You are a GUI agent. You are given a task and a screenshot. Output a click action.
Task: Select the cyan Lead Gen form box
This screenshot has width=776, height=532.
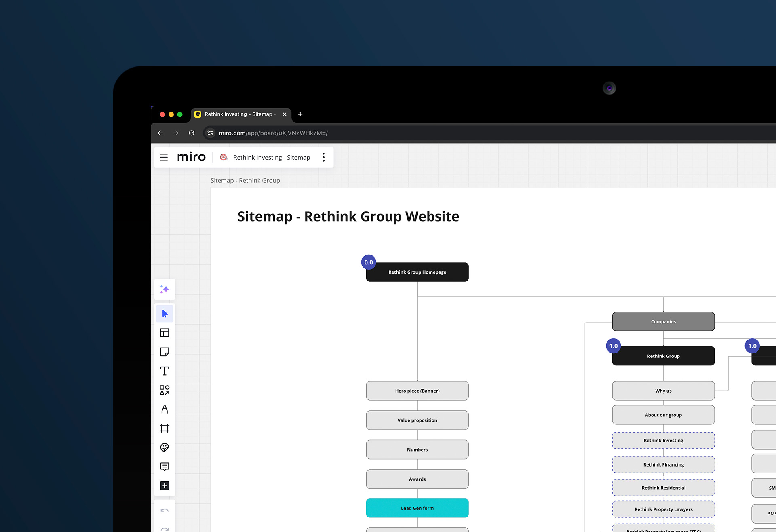tap(417, 508)
